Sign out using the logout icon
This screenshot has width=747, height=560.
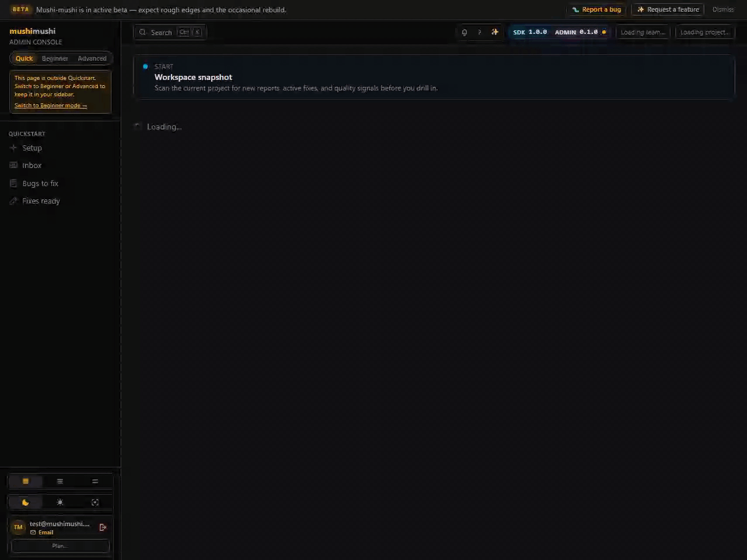(x=103, y=527)
